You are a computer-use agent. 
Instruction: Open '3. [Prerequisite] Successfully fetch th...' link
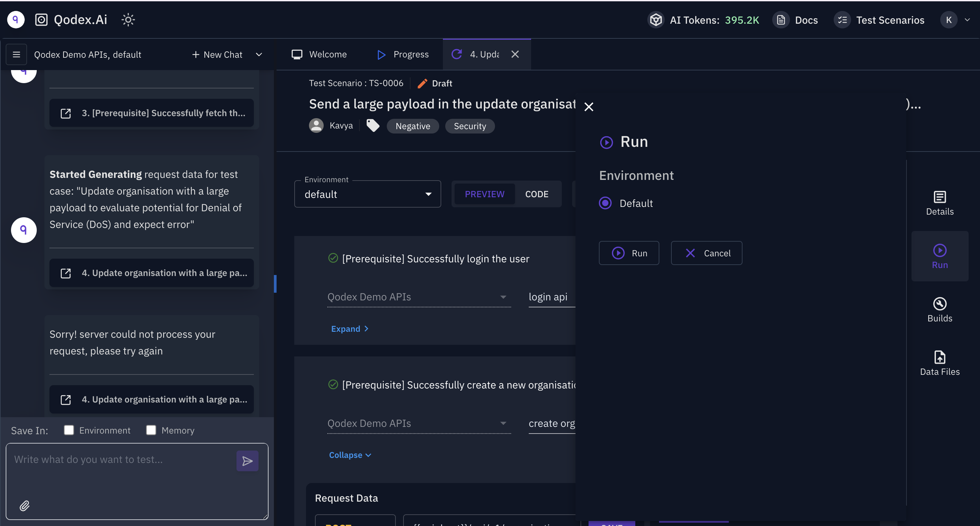point(151,113)
